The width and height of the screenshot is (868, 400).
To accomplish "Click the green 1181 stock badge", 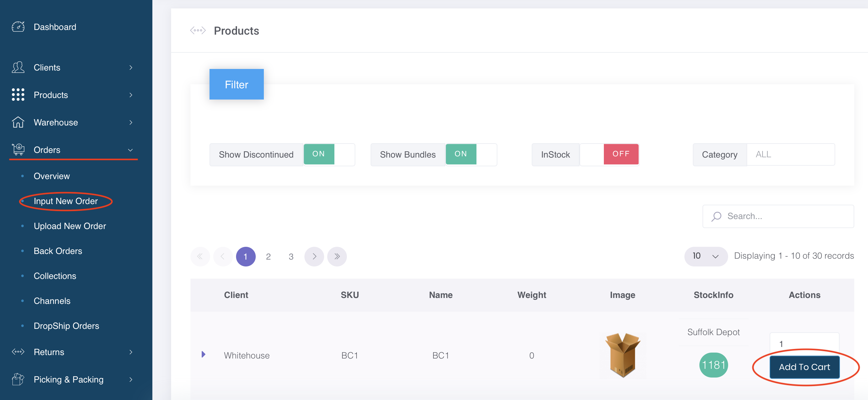I will click(713, 365).
